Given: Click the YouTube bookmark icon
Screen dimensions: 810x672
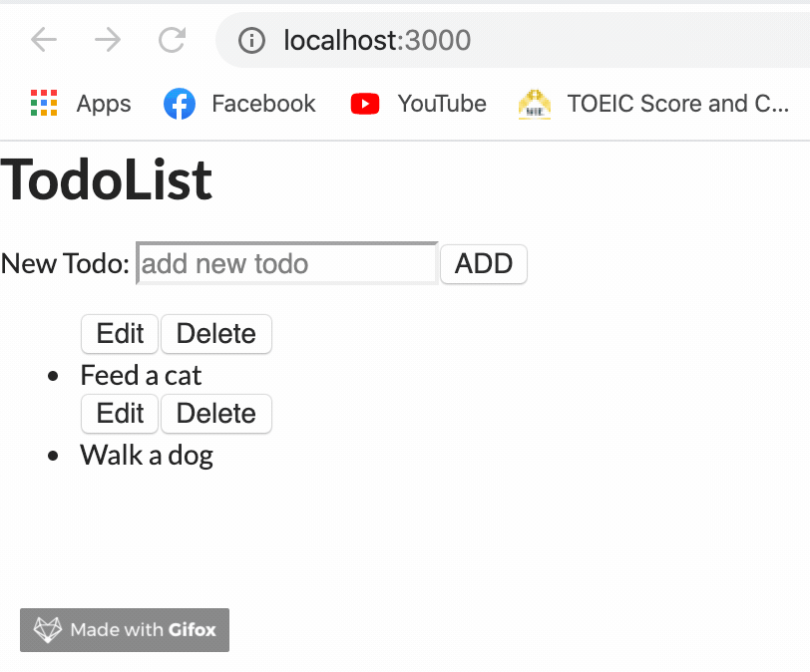Looking at the screenshot, I should coord(365,103).
